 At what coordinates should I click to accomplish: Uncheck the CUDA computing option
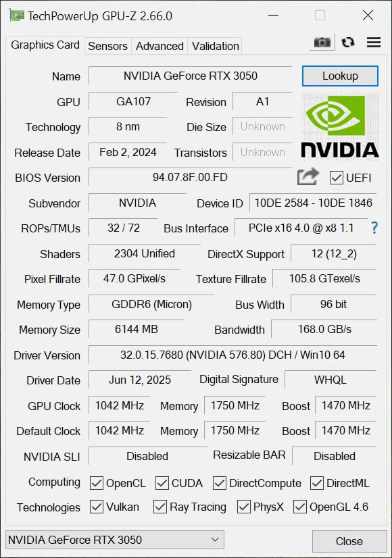coord(162,483)
